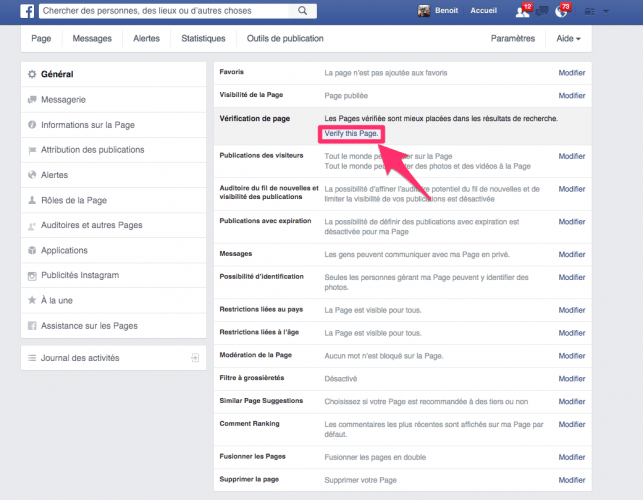
Task: Open friend requests icon with 12 badge
Action: coord(523,11)
